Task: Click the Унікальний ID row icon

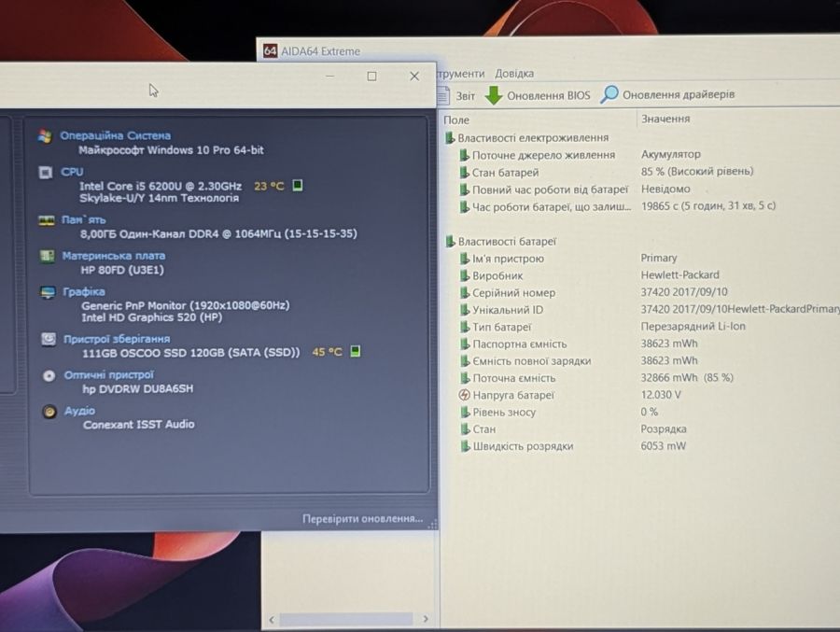Action: tap(465, 310)
